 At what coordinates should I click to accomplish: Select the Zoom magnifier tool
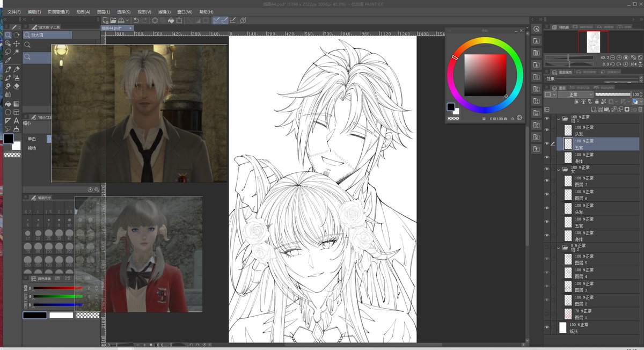click(x=8, y=35)
